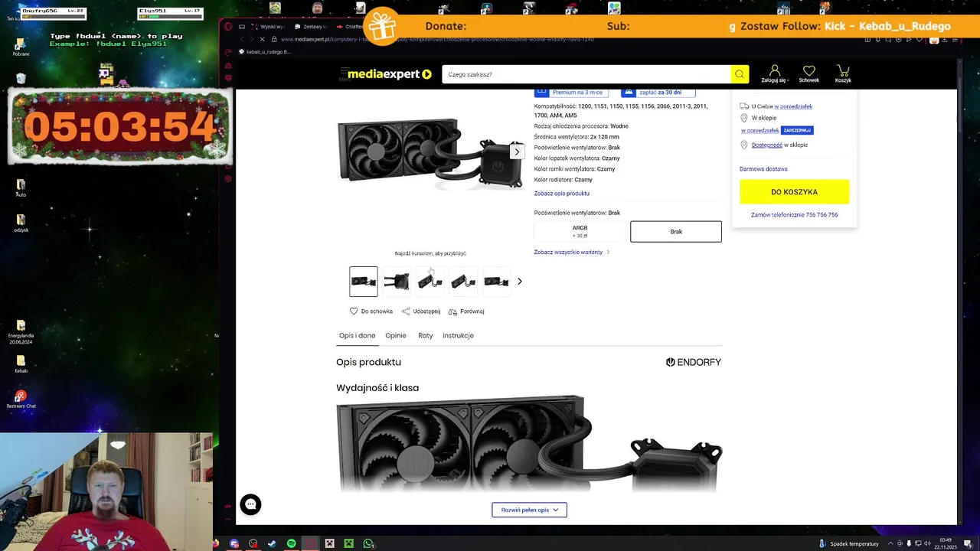Open the taskbar clock showing 03:49
This screenshot has height=551, width=980.
pos(946,543)
